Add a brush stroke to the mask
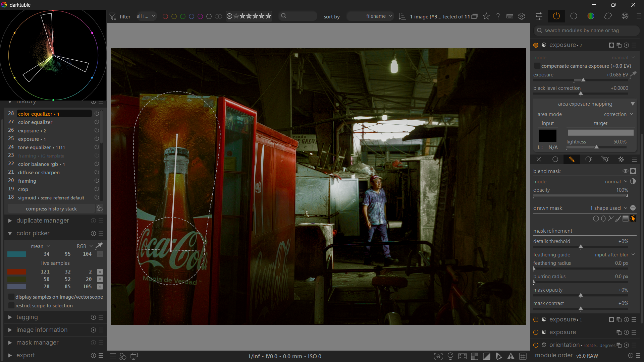 tap(618, 219)
